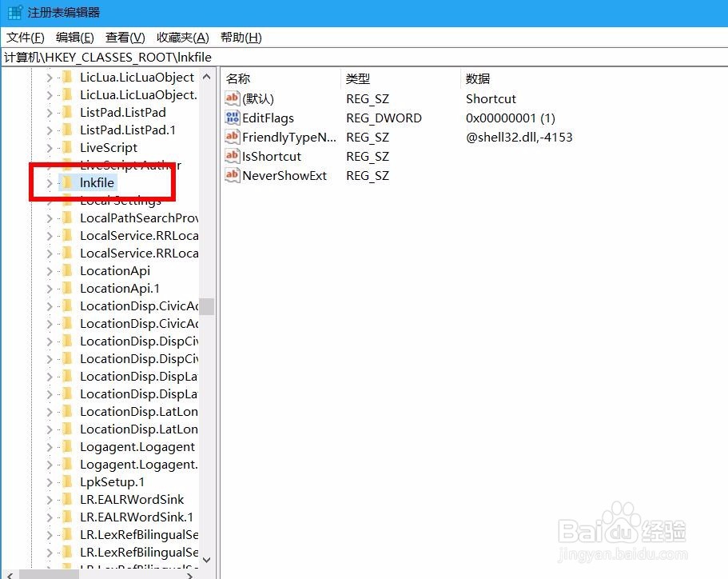Click the string icon beside IsShortcut
The image size is (728, 579).
(232, 156)
